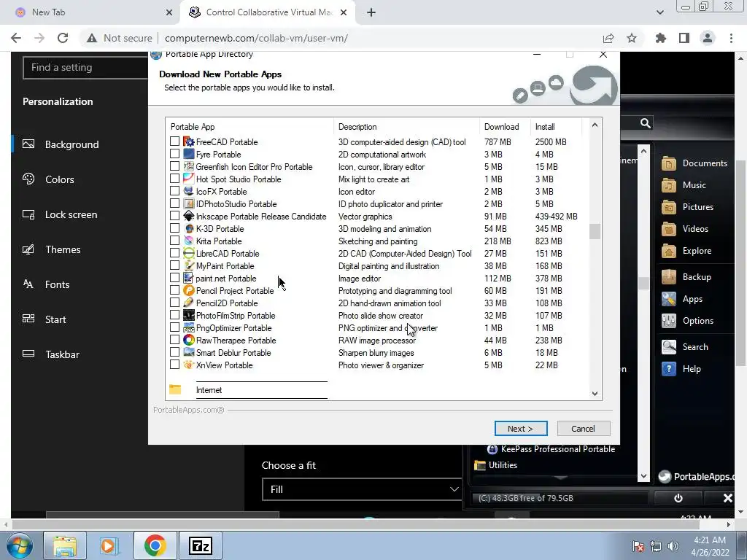
Task: Open Help in PortableApps menu
Action: pyautogui.click(x=681, y=368)
